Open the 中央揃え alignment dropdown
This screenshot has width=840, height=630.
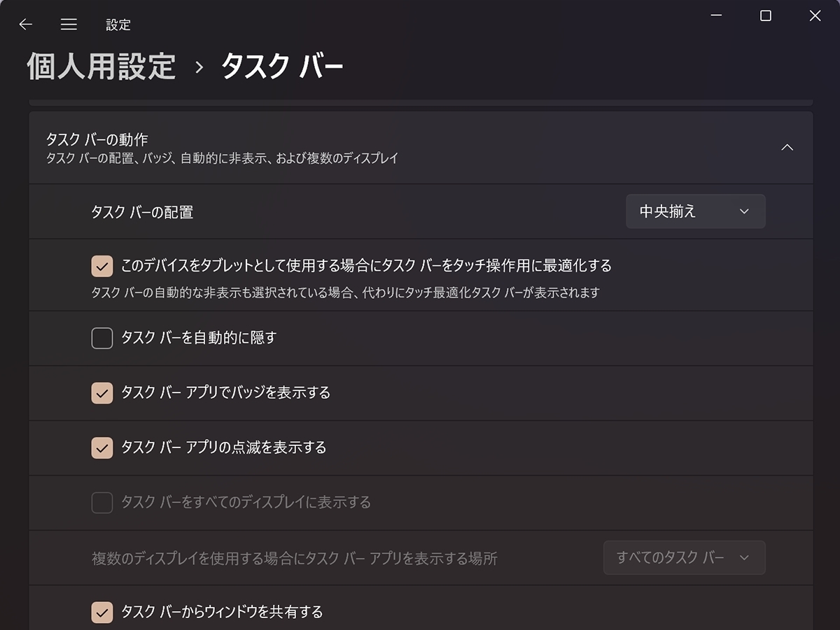click(695, 211)
